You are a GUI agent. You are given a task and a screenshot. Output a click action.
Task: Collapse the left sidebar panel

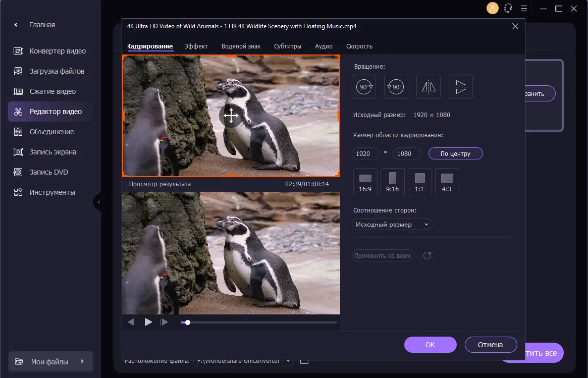pyautogui.click(x=99, y=202)
